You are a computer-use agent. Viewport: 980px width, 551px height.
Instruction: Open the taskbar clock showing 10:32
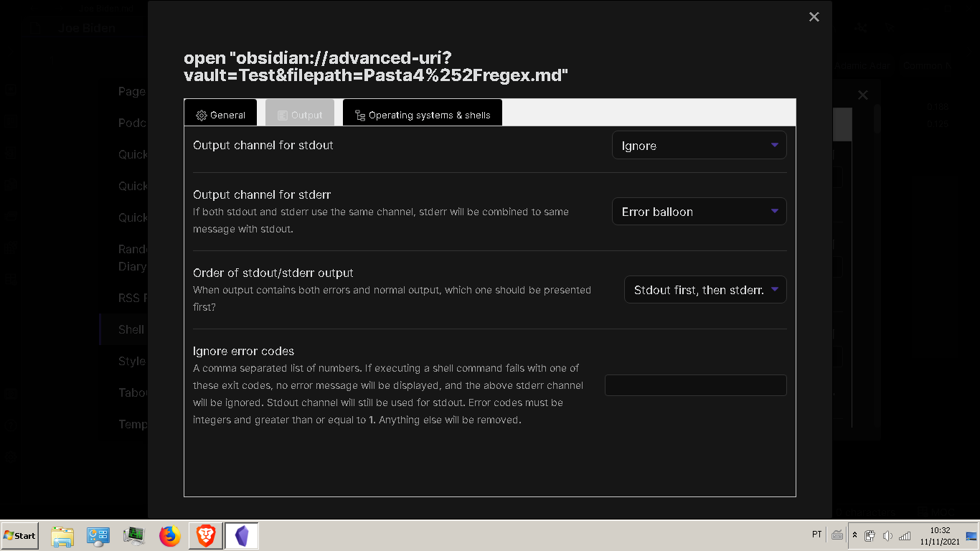tap(940, 536)
